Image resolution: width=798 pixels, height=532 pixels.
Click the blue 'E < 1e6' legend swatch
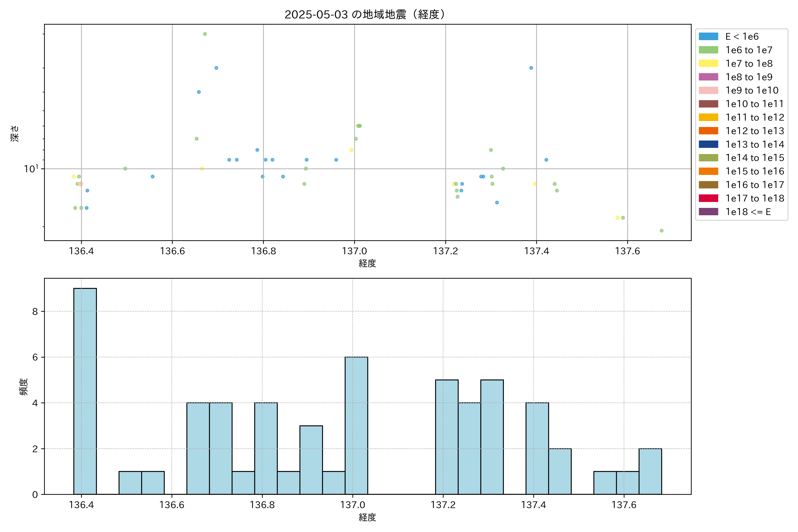[708, 37]
